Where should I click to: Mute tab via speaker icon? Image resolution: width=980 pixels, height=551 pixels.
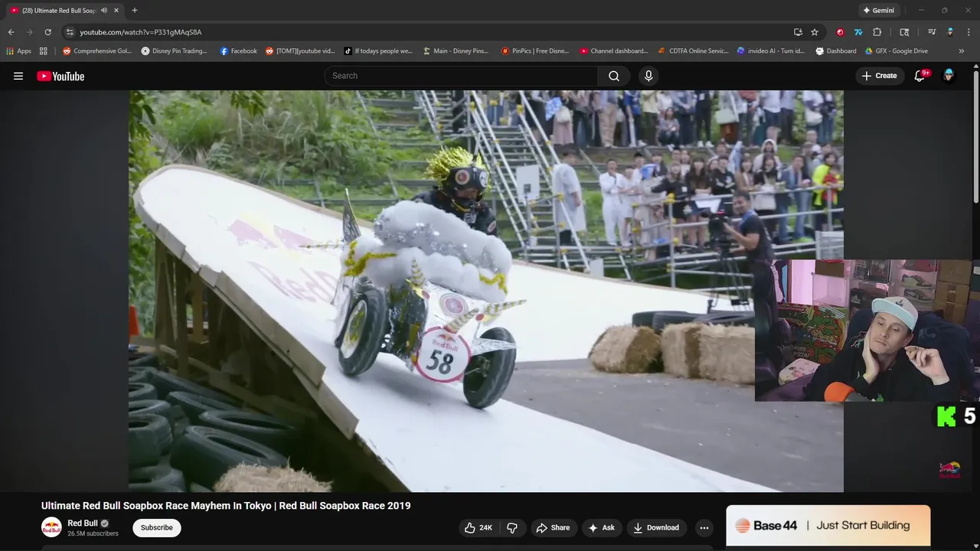click(x=104, y=11)
